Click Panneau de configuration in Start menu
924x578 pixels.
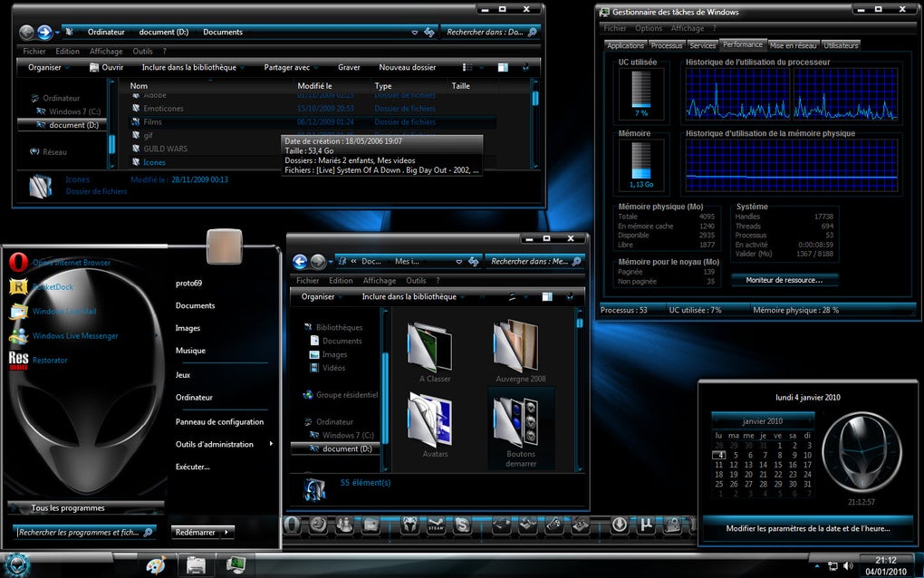tap(219, 422)
